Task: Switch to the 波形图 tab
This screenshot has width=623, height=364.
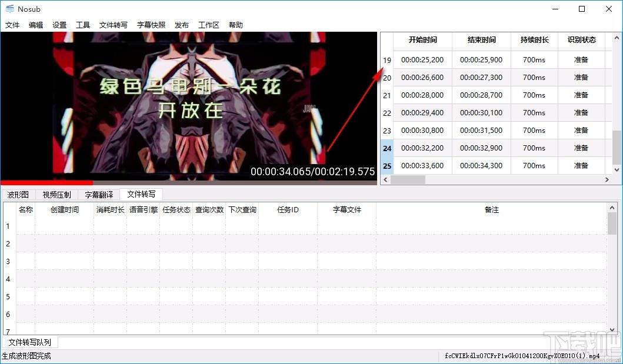Action: [x=18, y=195]
